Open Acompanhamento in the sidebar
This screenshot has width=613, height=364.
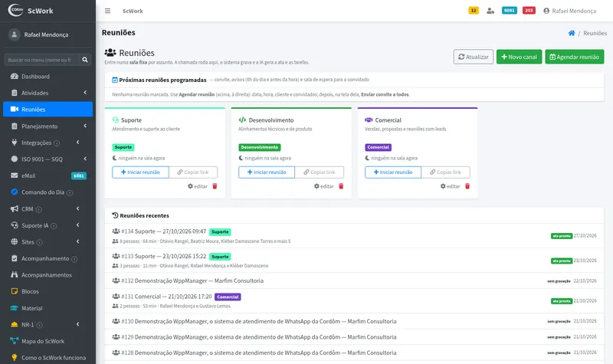(48, 258)
